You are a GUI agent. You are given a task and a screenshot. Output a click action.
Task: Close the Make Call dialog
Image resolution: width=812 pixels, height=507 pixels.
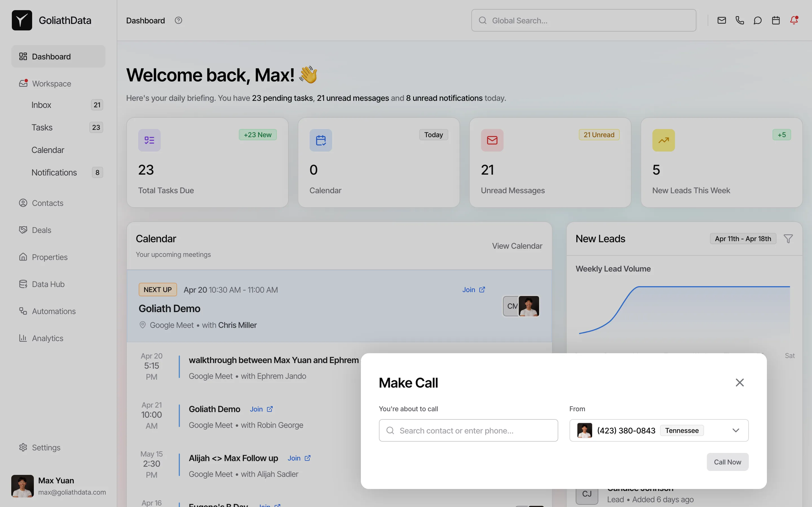click(x=740, y=383)
